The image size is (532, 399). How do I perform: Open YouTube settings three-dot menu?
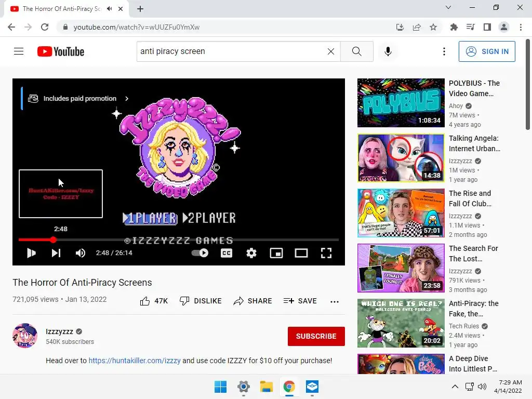(444, 51)
